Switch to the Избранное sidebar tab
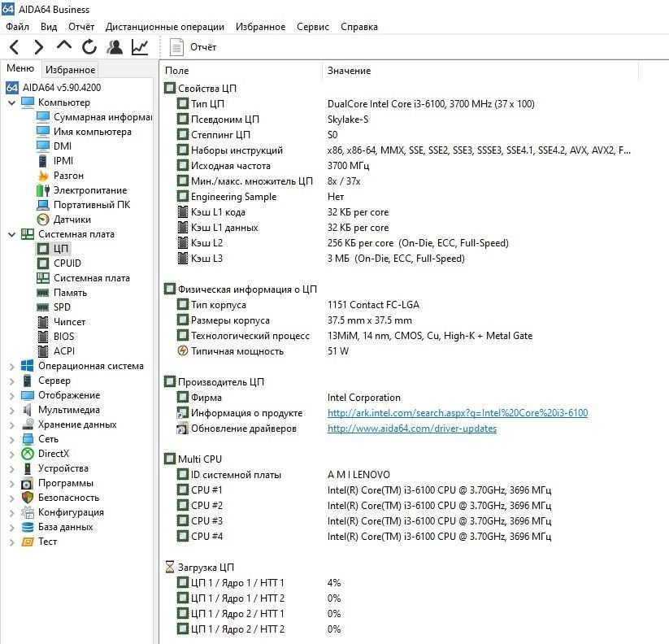The width and height of the screenshot is (669, 644). coord(71,70)
